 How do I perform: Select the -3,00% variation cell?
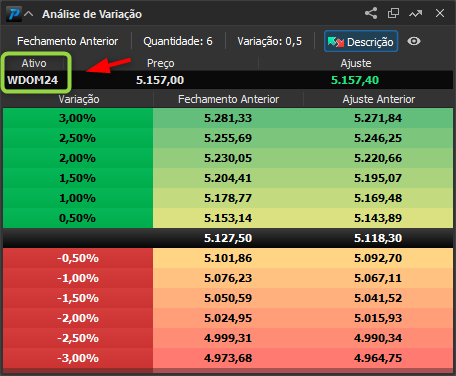[78, 358]
